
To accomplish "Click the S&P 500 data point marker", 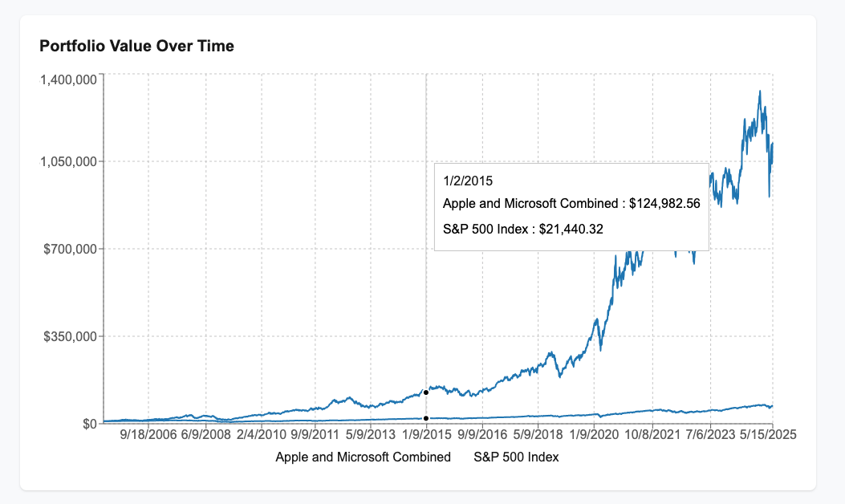I will tap(426, 418).
